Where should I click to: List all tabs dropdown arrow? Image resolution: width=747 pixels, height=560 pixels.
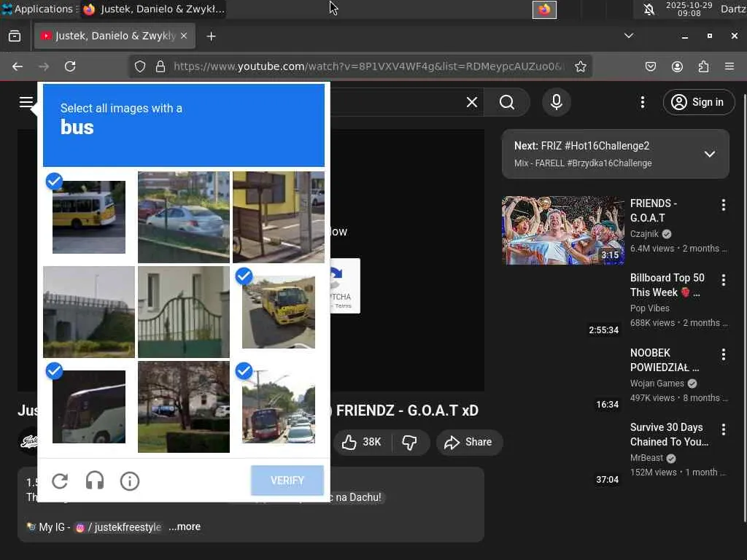click(629, 36)
